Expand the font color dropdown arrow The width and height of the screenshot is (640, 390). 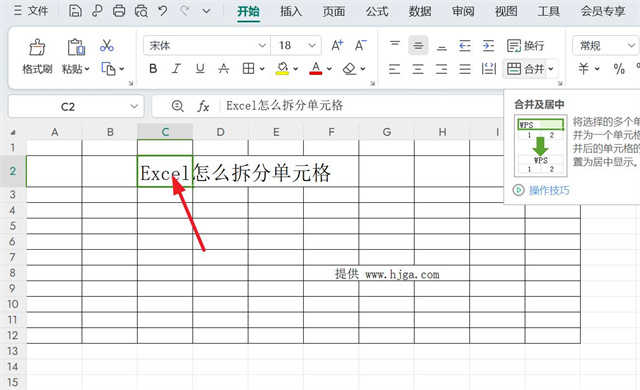point(329,69)
